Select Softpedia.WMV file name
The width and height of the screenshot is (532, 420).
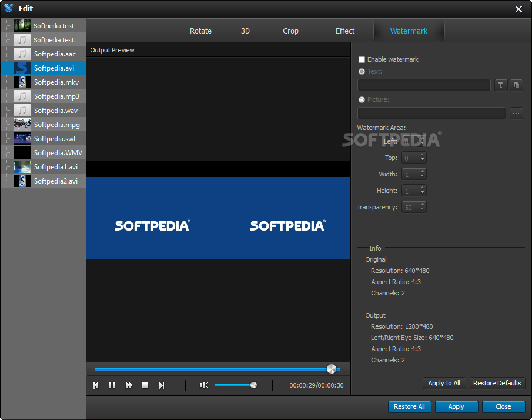click(x=58, y=153)
